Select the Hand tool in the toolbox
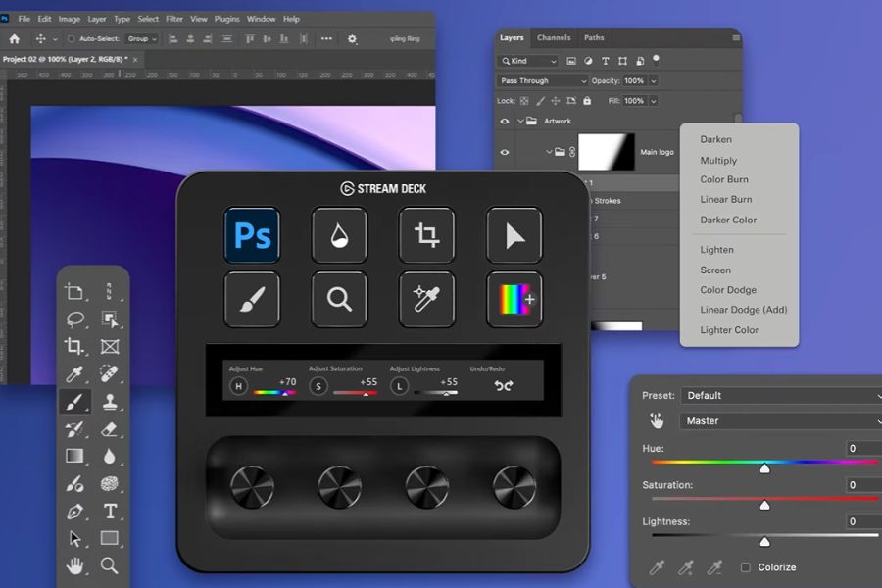This screenshot has width=882, height=588. 74,565
